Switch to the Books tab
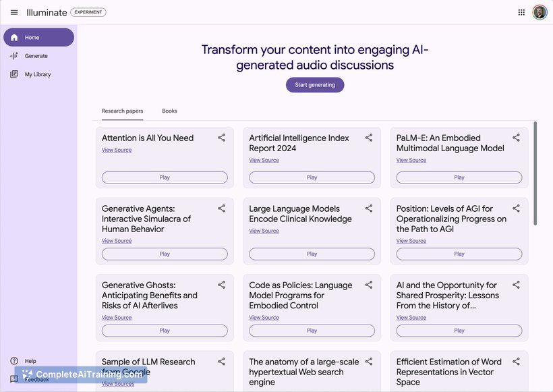This screenshot has width=553, height=392. click(169, 111)
